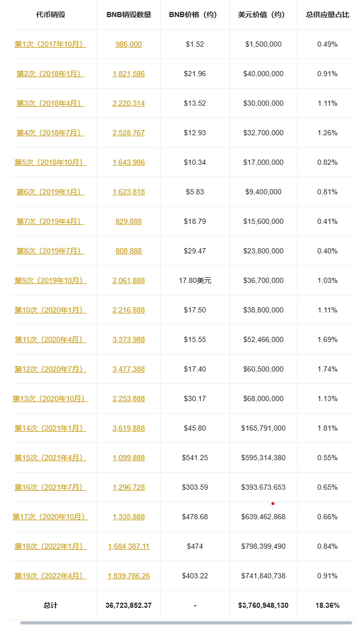The width and height of the screenshot is (364, 627).
Task: Open the 第1次（2017年10月） burn link
Action: [x=50, y=44]
